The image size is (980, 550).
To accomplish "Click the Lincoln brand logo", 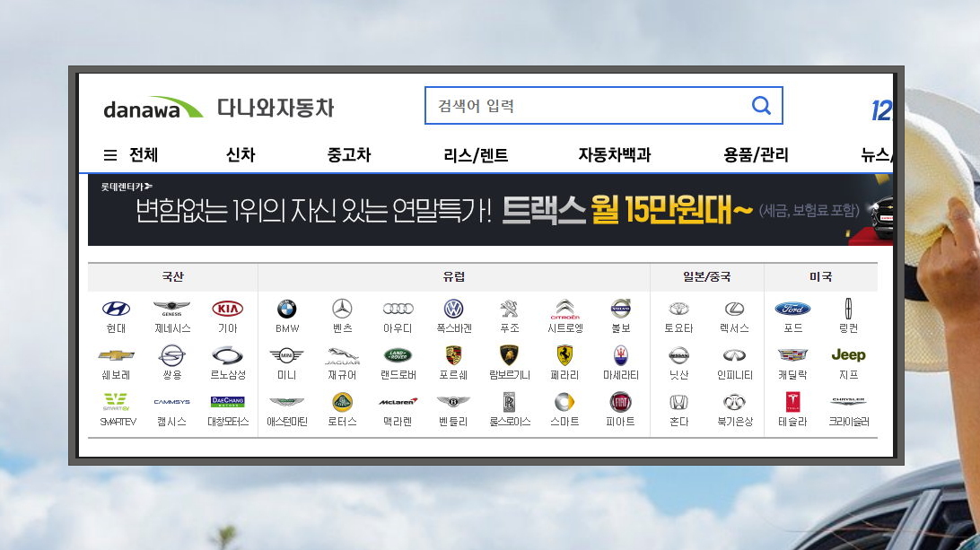I will (848, 309).
